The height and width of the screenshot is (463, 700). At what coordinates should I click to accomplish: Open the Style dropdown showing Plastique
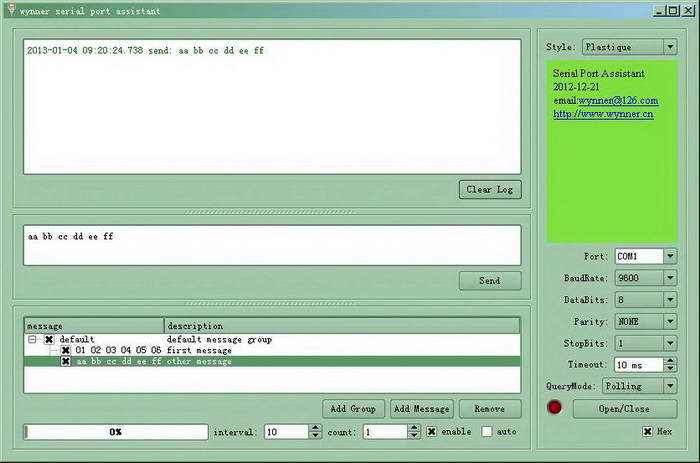[629, 47]
